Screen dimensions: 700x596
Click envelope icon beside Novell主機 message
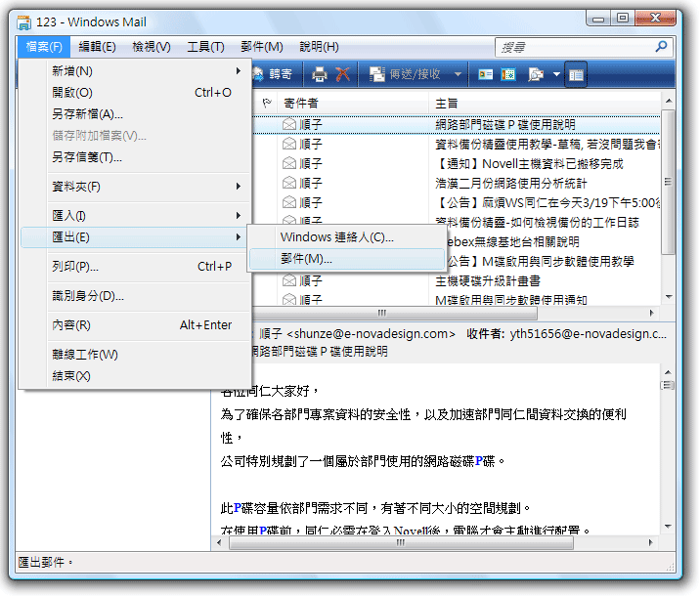coord(288,164)
